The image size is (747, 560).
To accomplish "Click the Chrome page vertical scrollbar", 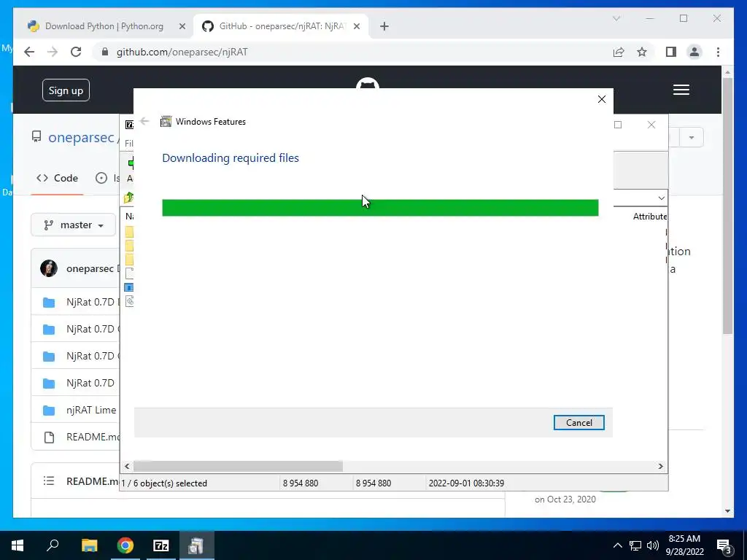I will [727, 205].
